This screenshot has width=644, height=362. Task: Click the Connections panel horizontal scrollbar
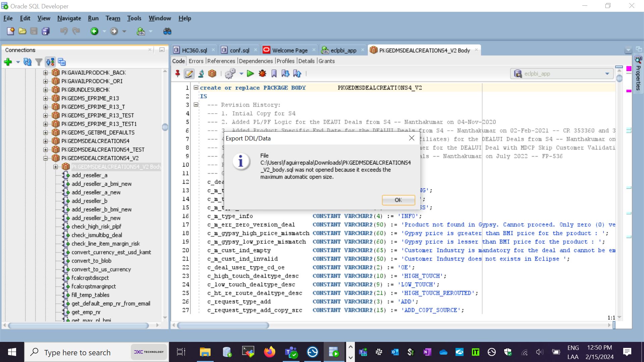(x=78, y=325)
